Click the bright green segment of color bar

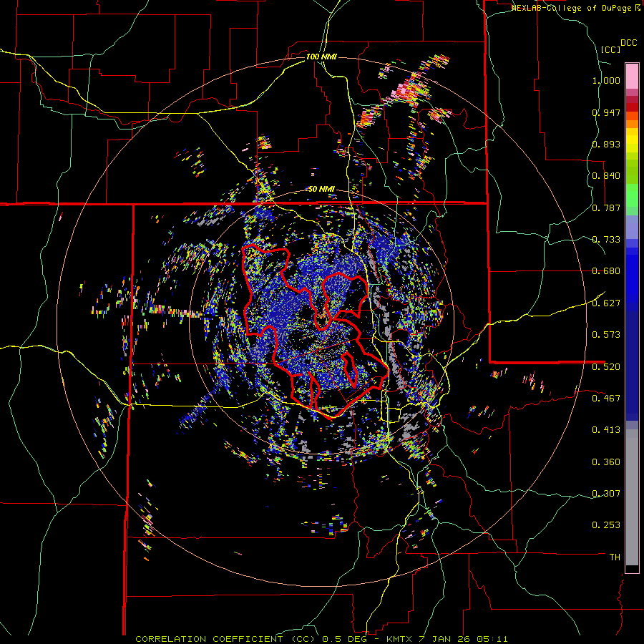[x=632, y=195]
